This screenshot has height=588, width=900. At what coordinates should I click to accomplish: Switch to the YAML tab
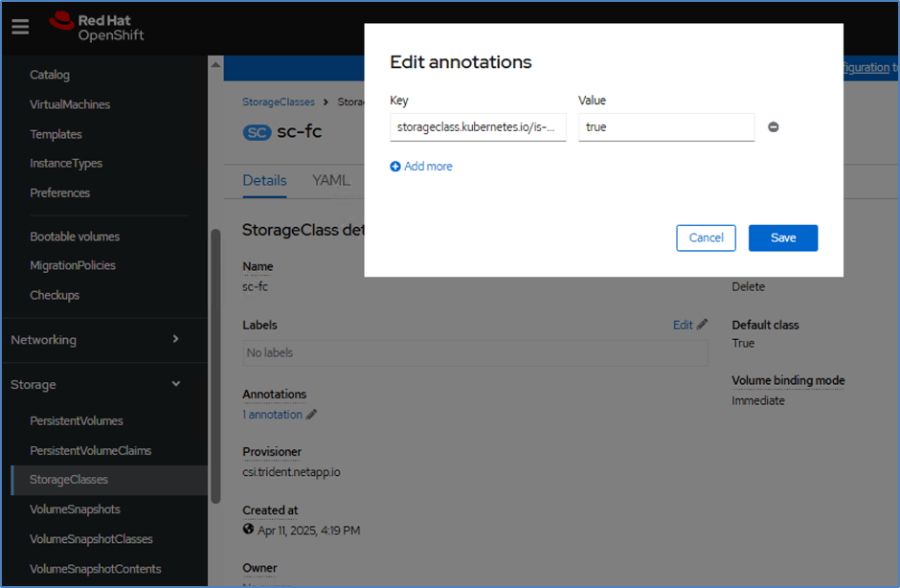point(330,180)
